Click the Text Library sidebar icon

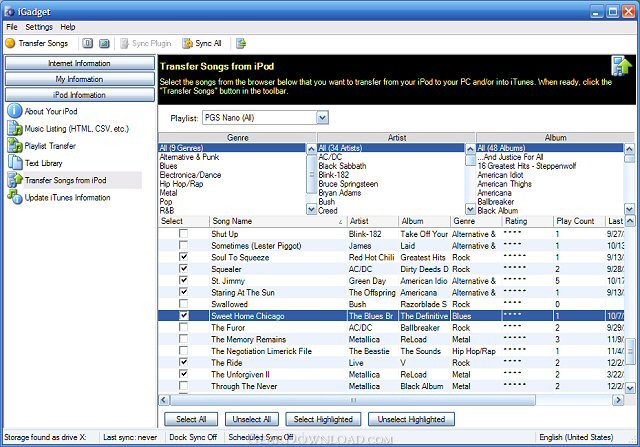(15, 162)
